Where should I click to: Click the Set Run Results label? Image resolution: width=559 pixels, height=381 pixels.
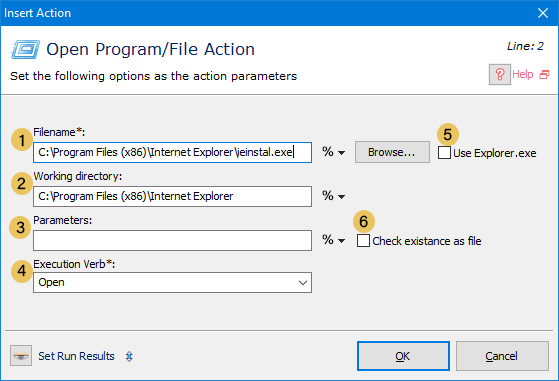pyautogui.click(x=76, y=356)
